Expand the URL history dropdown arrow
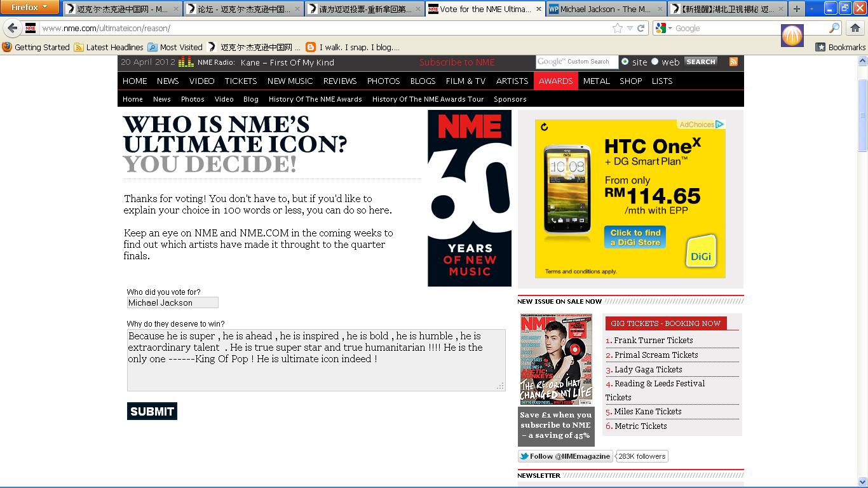The width and height of the screenshot is (868, 488). pos(630,28)
